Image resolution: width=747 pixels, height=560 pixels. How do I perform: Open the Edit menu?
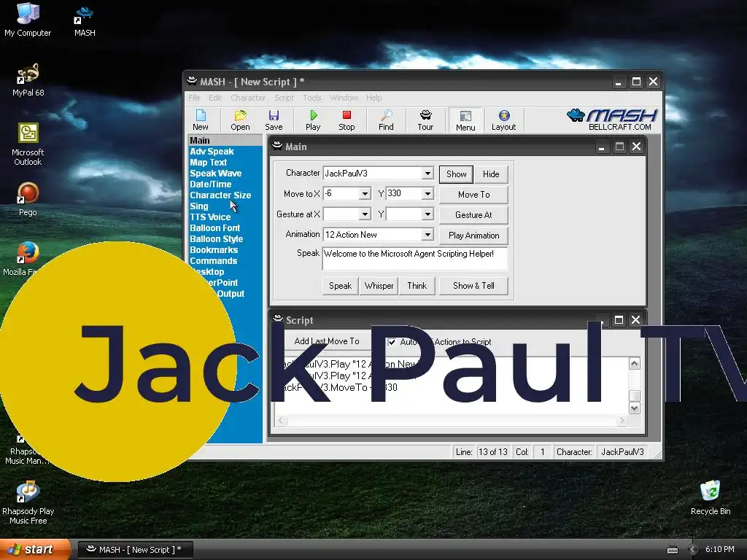point(215,98)
